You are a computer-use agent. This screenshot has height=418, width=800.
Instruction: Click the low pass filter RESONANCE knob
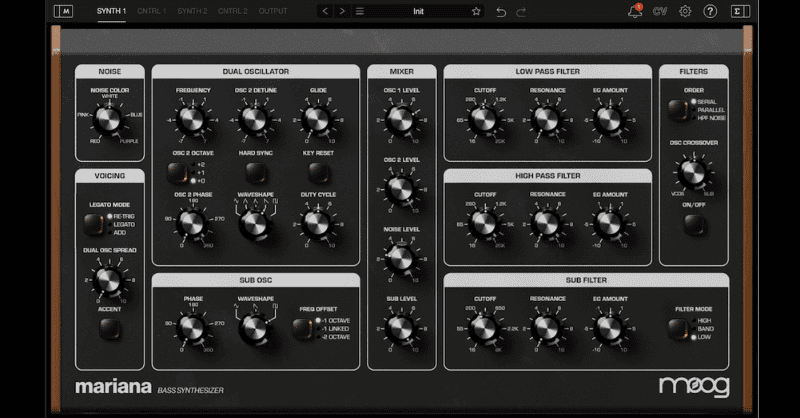pos(546,120)
